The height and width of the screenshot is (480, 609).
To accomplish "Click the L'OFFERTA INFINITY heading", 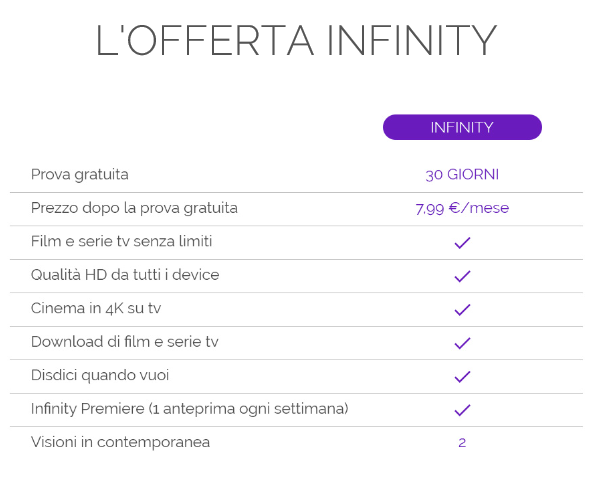I will coord(296,41).
